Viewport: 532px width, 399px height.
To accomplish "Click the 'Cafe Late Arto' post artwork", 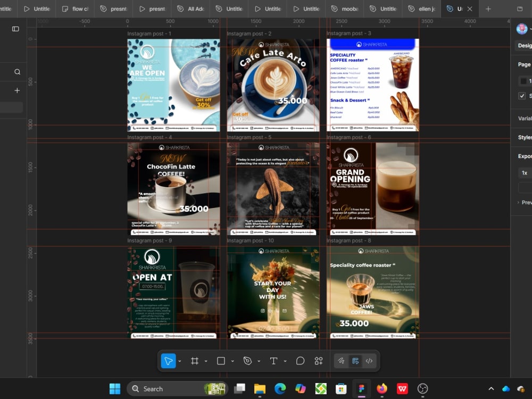I will [273, 85].
